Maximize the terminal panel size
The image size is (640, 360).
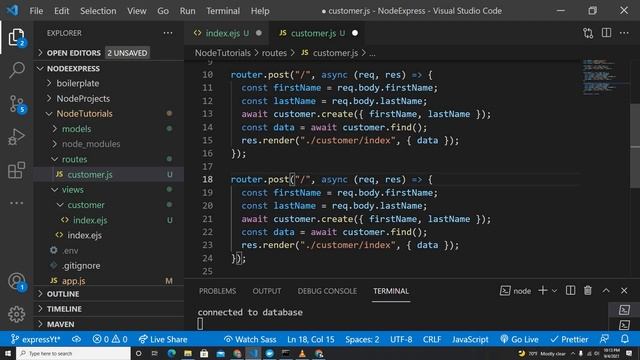pos(606,291)
